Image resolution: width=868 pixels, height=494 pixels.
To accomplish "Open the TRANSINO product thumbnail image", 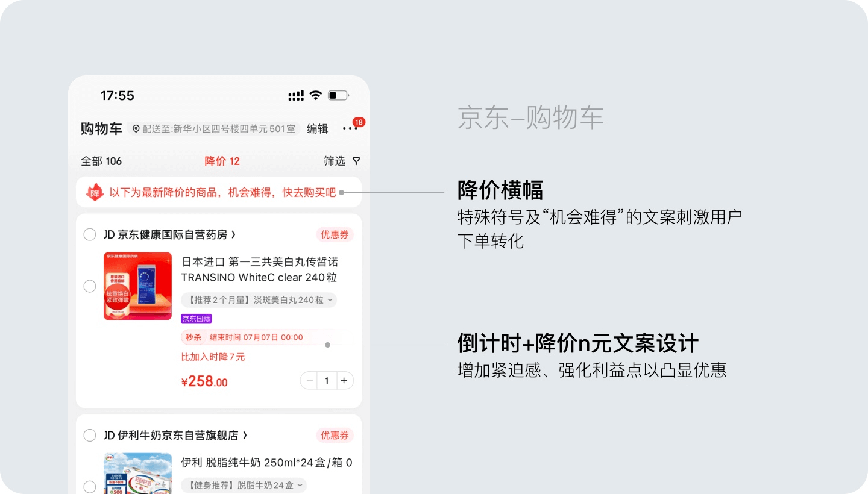I will [137, 286].
